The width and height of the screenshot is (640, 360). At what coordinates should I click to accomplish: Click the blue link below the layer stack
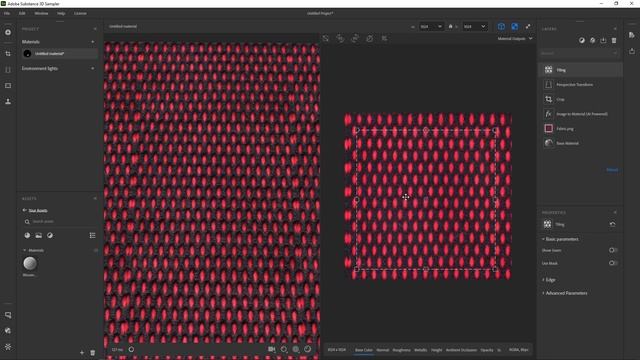[x=612, y=170]
